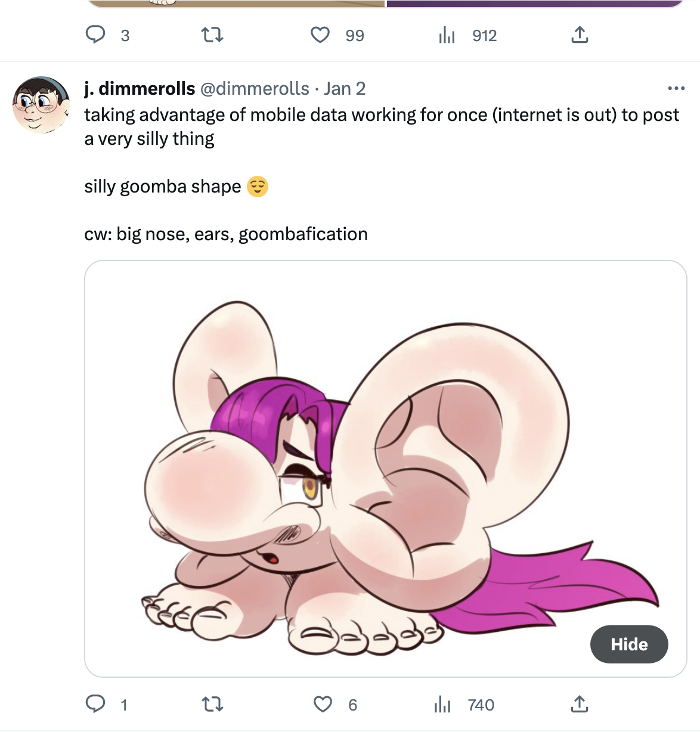Image resolution: width=700 pixels, height=732 pixels.
Task: Share the post with 912 views
Action: pyautogui.click(x=579, y=35)
